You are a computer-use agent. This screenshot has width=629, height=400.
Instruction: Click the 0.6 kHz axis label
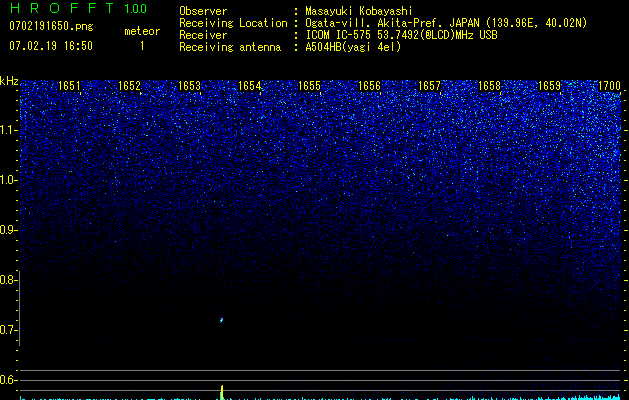[x=9, y=380]
